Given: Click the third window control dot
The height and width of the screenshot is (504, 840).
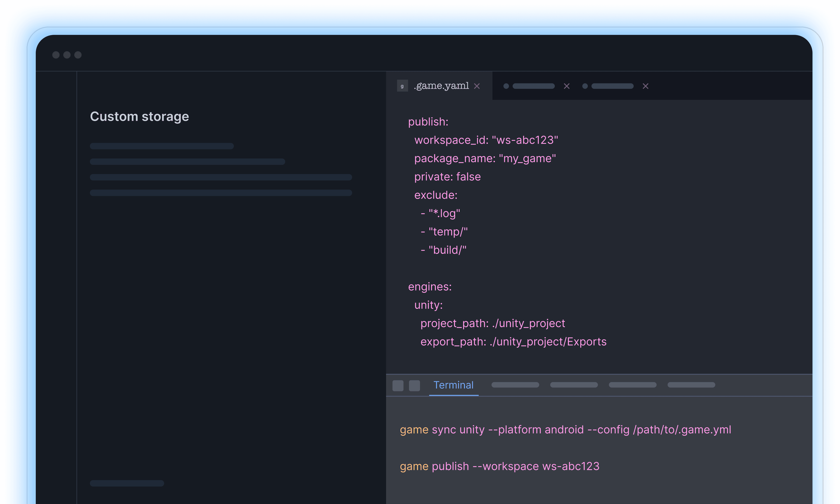Looking at the screenshot, I should (78, 55).
